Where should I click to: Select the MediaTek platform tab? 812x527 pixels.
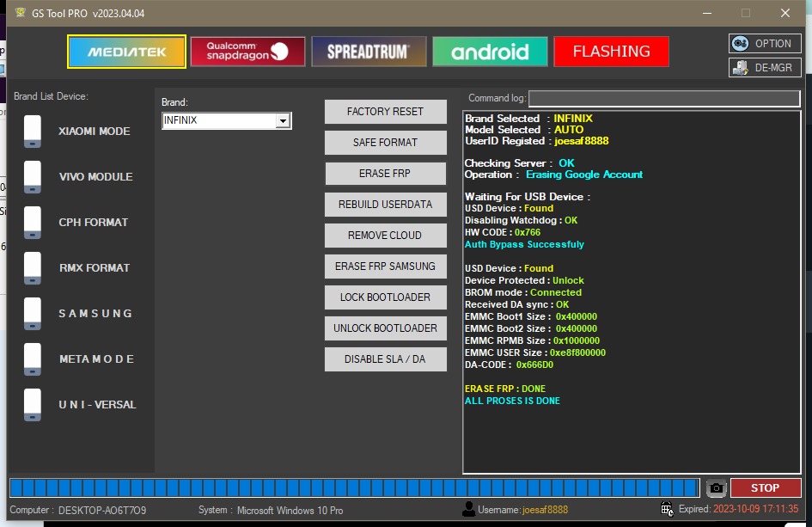pos(126,52)
